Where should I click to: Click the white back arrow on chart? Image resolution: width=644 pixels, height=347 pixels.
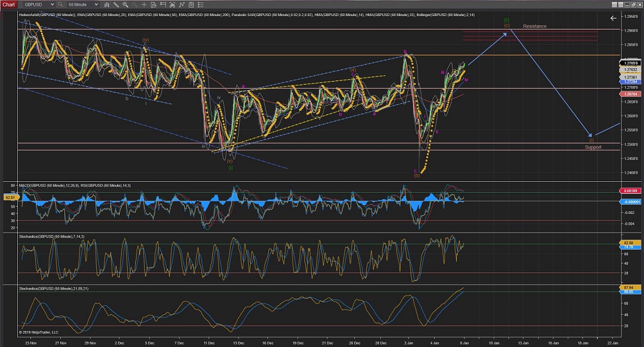tap(614, 18)
